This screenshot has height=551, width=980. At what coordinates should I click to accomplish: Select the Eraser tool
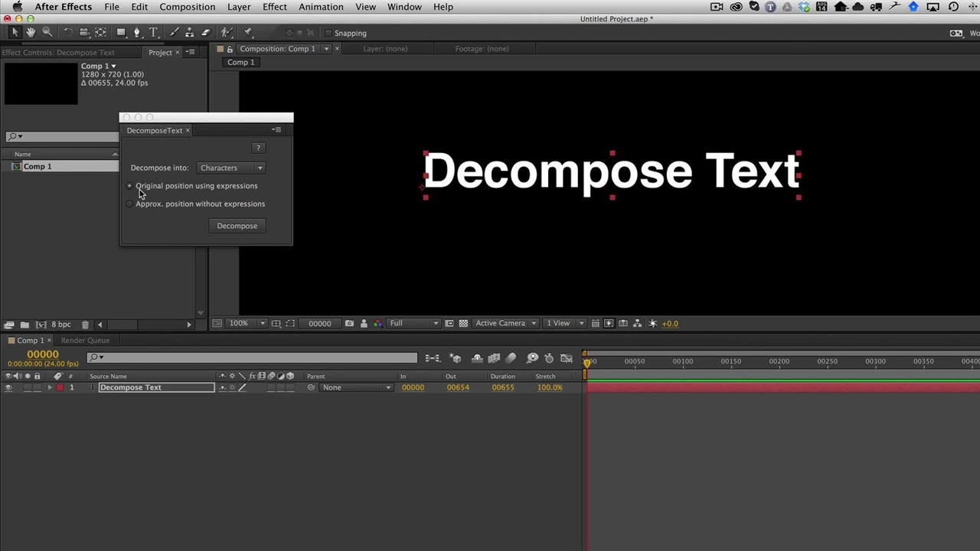pyautogui.click(x=205, y=32)
